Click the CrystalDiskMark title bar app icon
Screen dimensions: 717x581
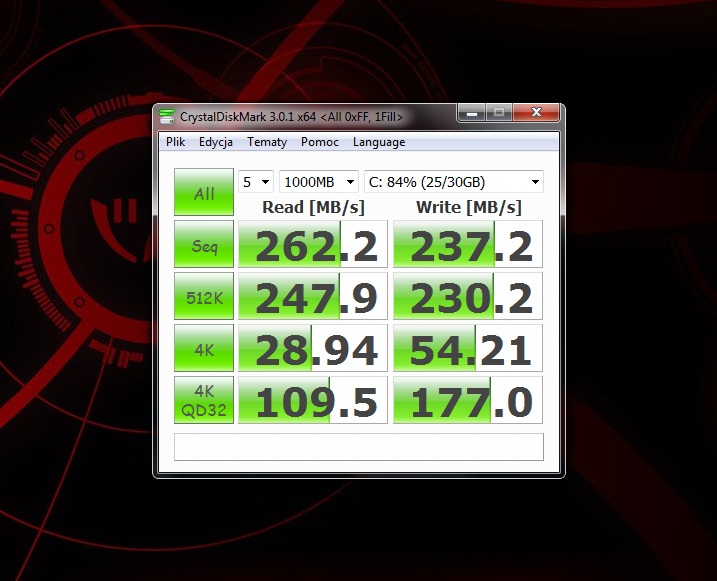(x=167, y=117)
